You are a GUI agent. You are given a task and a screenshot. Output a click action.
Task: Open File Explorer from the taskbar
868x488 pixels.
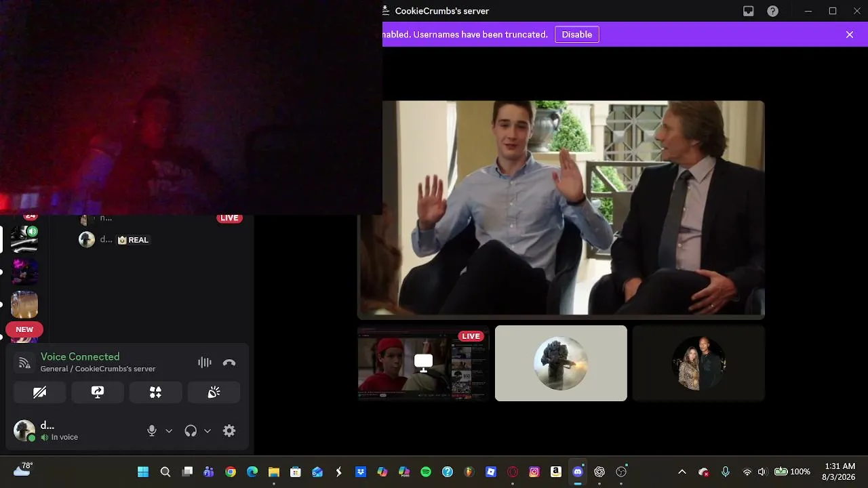[x=274, y=472]
